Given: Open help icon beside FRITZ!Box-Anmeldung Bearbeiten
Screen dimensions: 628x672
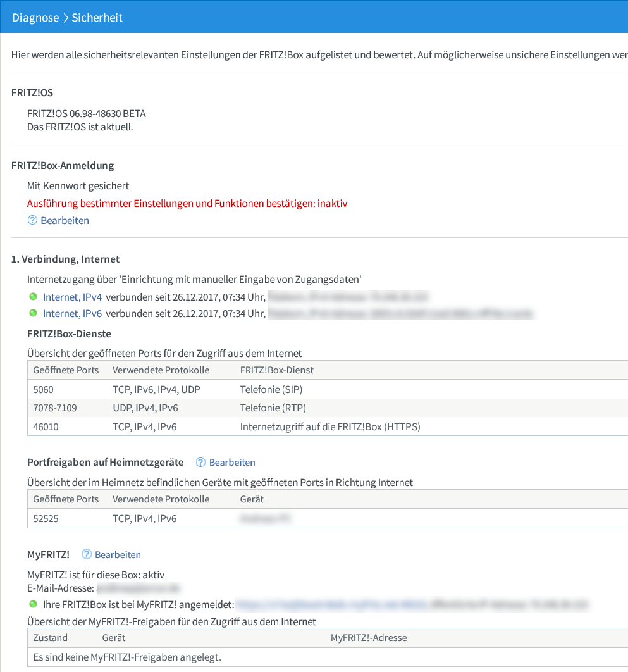Looking at the screenshot, I should coord(32,220).
